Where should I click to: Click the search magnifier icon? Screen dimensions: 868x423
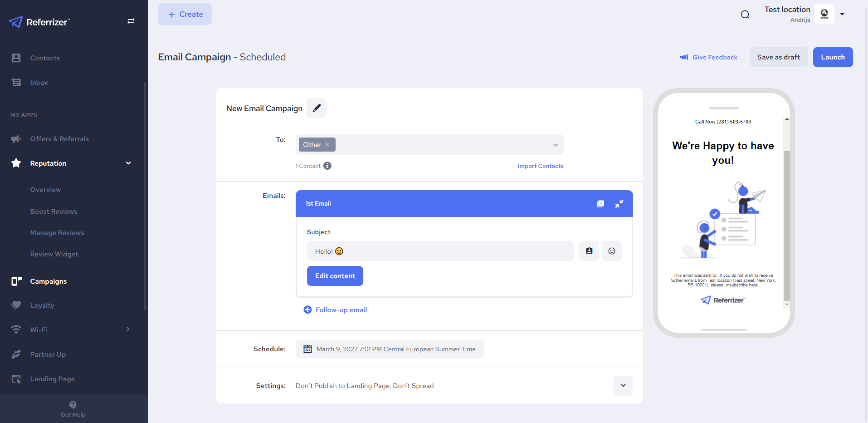(x=745, y=15)
